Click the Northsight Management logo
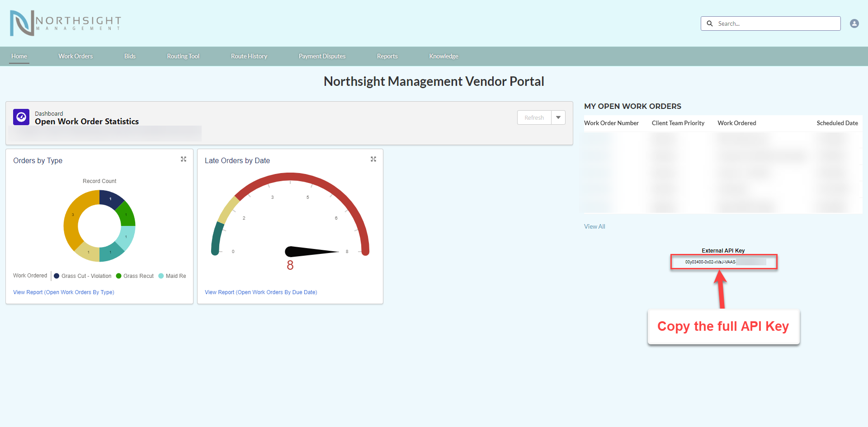Viewport: 868px width, 427px height. 66,23
